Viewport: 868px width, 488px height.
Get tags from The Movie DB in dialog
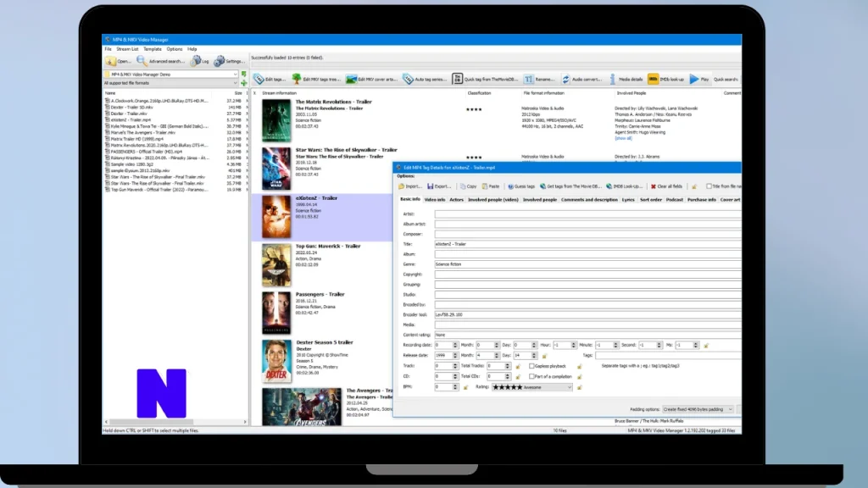570,186
